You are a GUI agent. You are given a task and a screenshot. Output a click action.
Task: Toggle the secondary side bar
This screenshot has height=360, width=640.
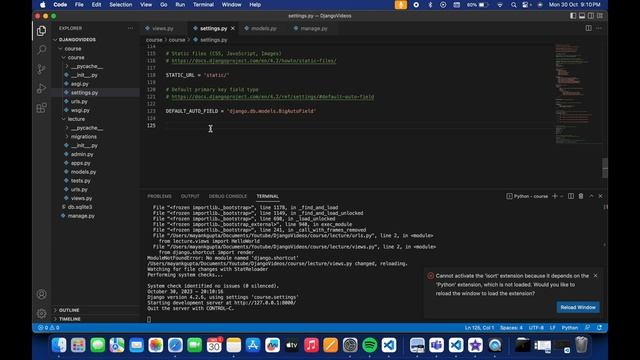click(591, 16)
